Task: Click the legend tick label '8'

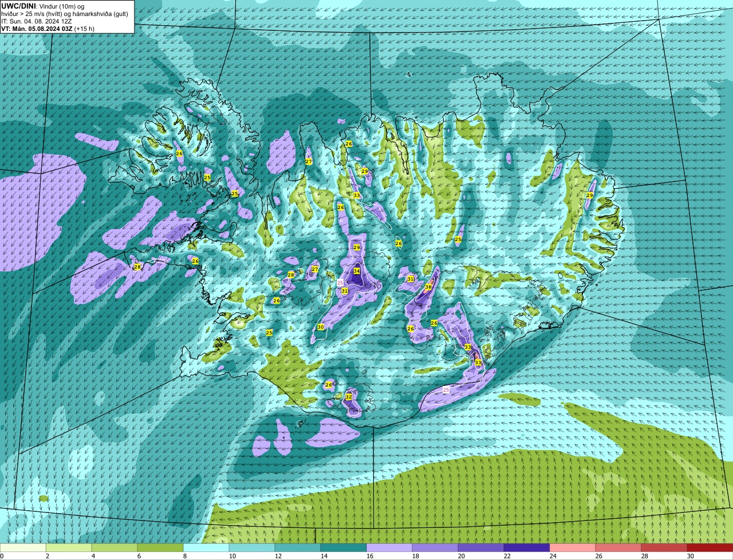Action: (x=185, y=556)
